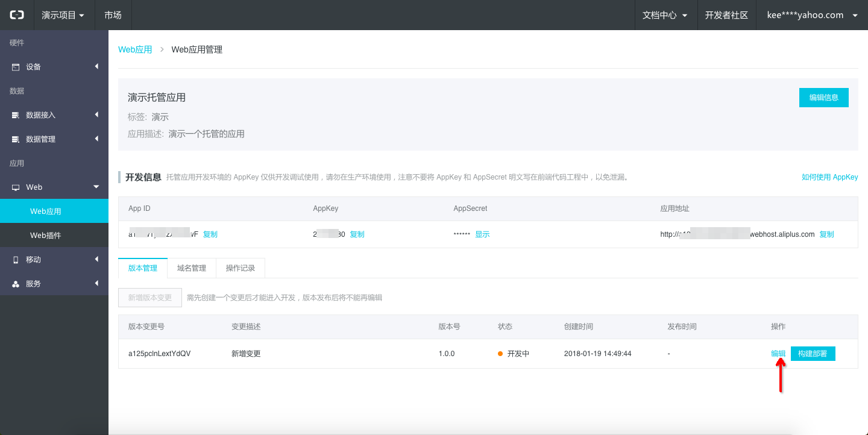Click the 版本变更号 column header
The image size is (868, 435).
click(146, 327)
